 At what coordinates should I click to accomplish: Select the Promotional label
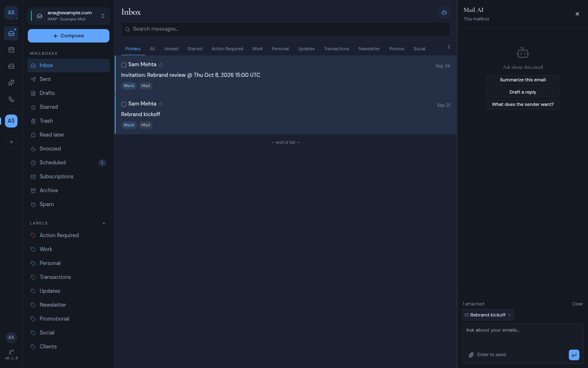coord(69,319)
